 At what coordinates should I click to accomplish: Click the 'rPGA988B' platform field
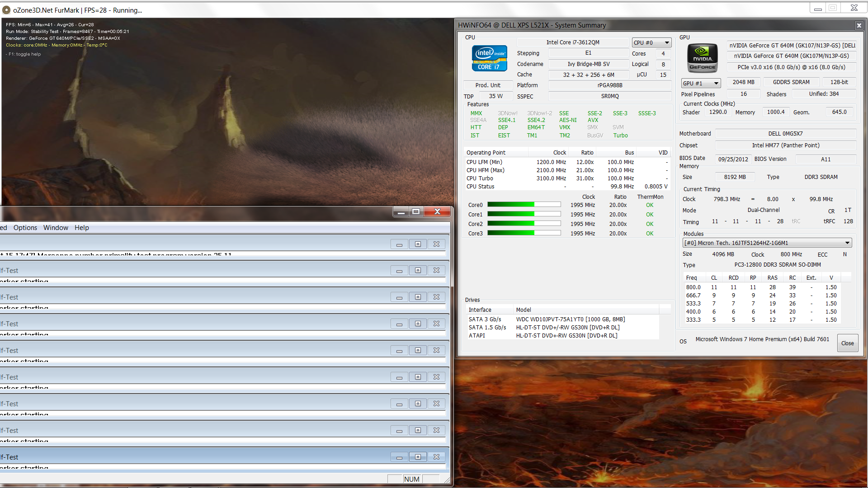click(x=610, y=85)
